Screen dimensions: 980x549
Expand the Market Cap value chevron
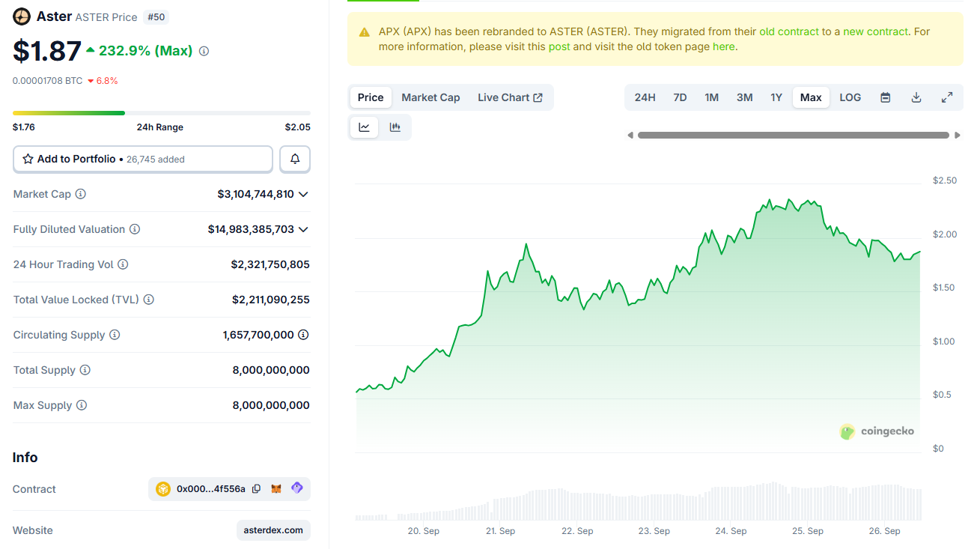click(x=303, y=194)
